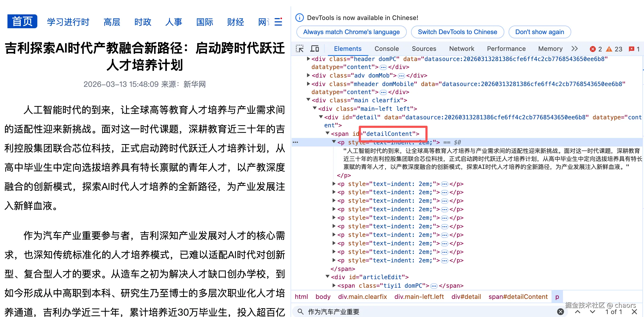Click the red error count icon

[x=593, y=49]
